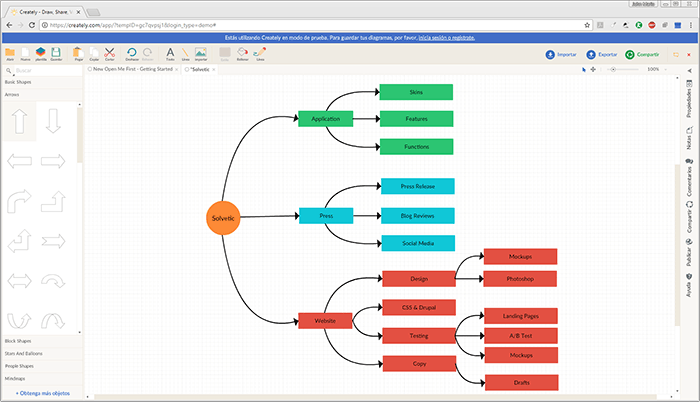Viewport: 700px width, 402px height.
Task: Select the Landing Pages node
Action: [521, 316]
